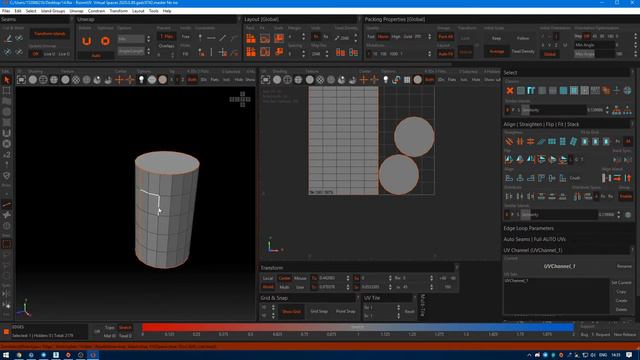Viewport: 640px width, 360px height.
Task: Click the first Align icon in Align panel
Action: 509,178
